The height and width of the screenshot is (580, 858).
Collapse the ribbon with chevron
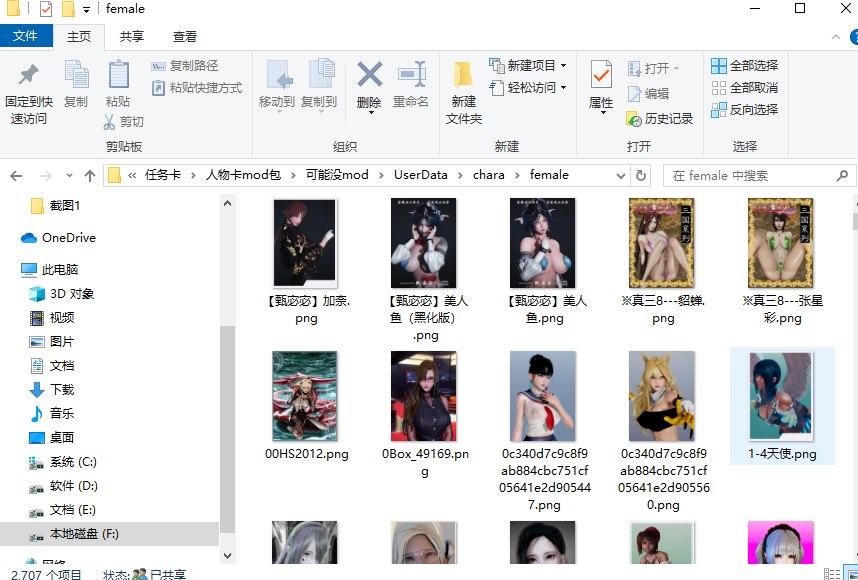(836, 37)
